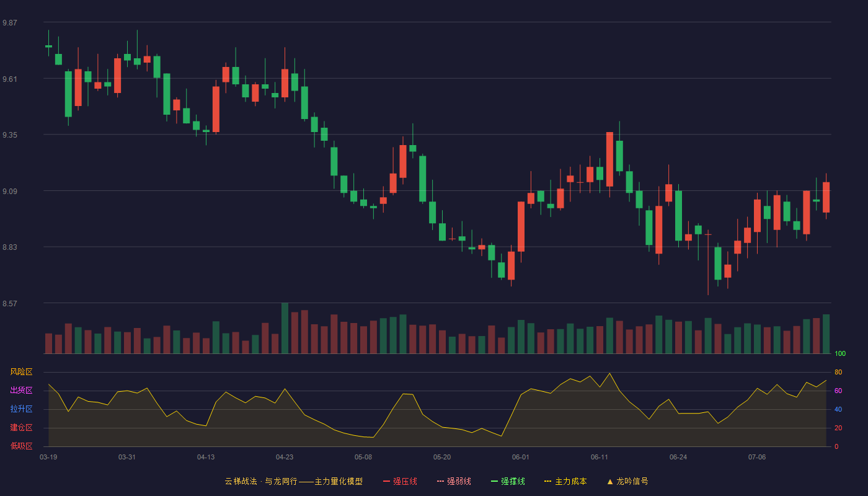Viewport: 868px width, 496px height.
Task: Click the pink dashed 强弱线 legend marker
Action: pos(440,481)
